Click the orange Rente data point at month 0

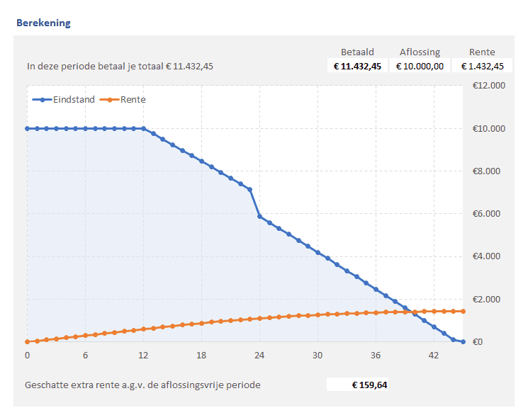27,341
